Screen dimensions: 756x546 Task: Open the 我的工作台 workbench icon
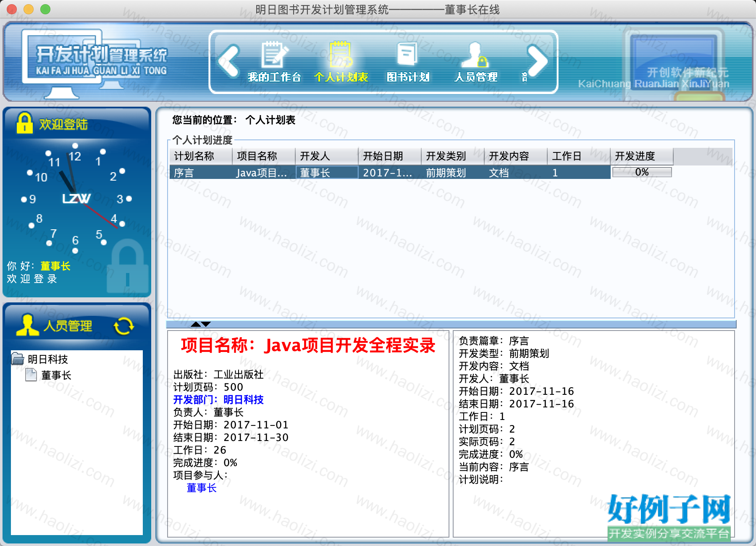click(274, 55)
